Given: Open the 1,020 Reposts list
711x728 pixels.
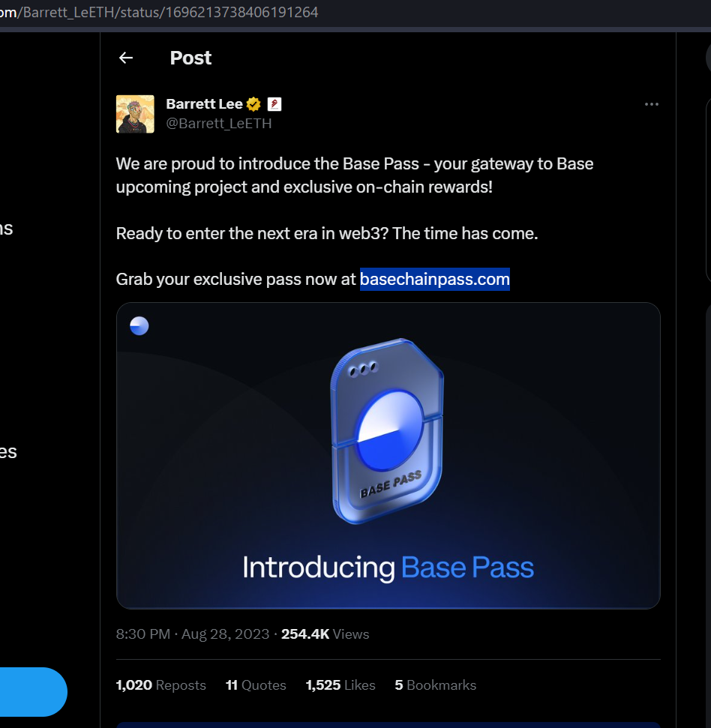Looking at the screenshot, I should [x=160, y=685].
